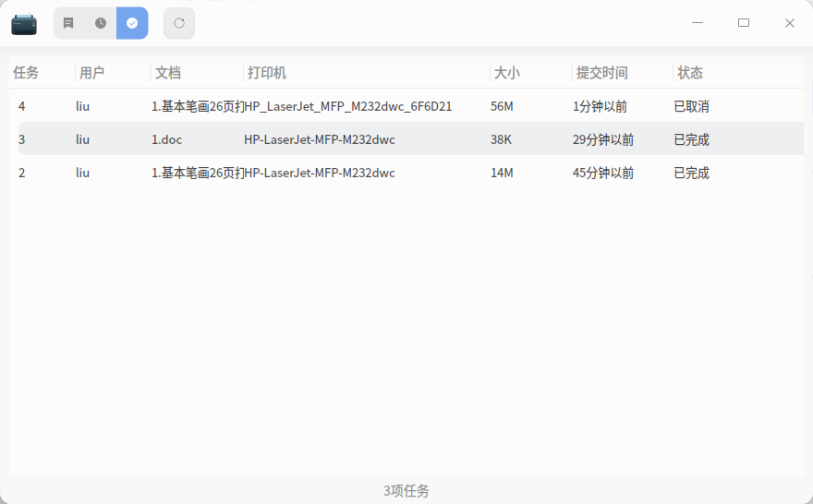Screen dimensions: 813x504
Task: Click submit time 1分钟以前
Action: tap(600, 107)
